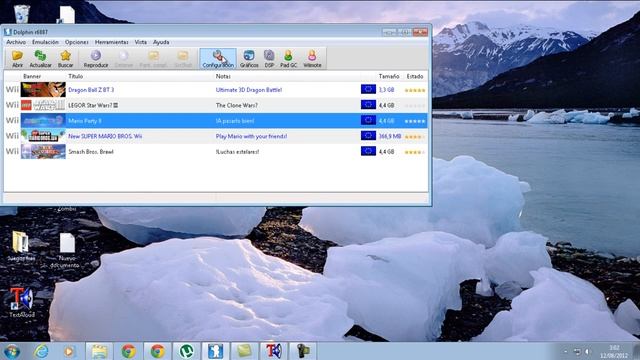Click the Dragon Ball Z banner thumbnail
This screenshot has width=640, height=360.
click(x=43, y=89)
